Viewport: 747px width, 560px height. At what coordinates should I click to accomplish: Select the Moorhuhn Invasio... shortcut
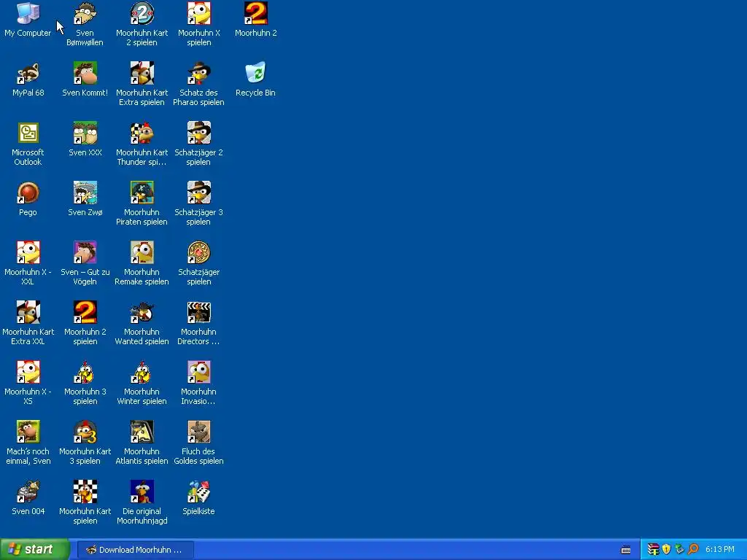click(x=198, y=372)
